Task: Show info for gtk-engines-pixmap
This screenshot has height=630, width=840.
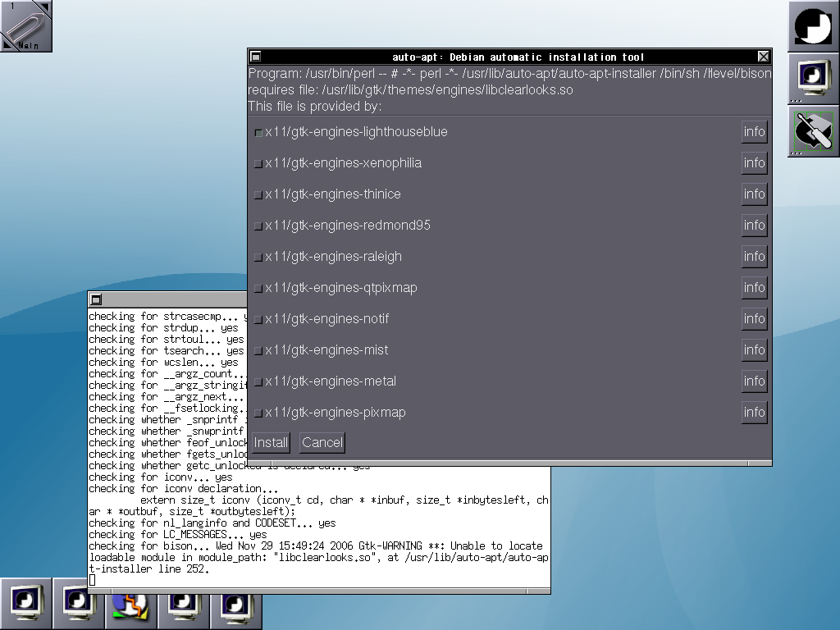Action: point(755,412)
